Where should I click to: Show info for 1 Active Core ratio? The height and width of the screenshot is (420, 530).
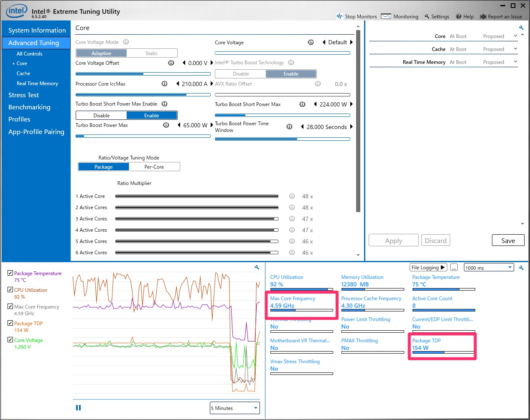point(292,196)
